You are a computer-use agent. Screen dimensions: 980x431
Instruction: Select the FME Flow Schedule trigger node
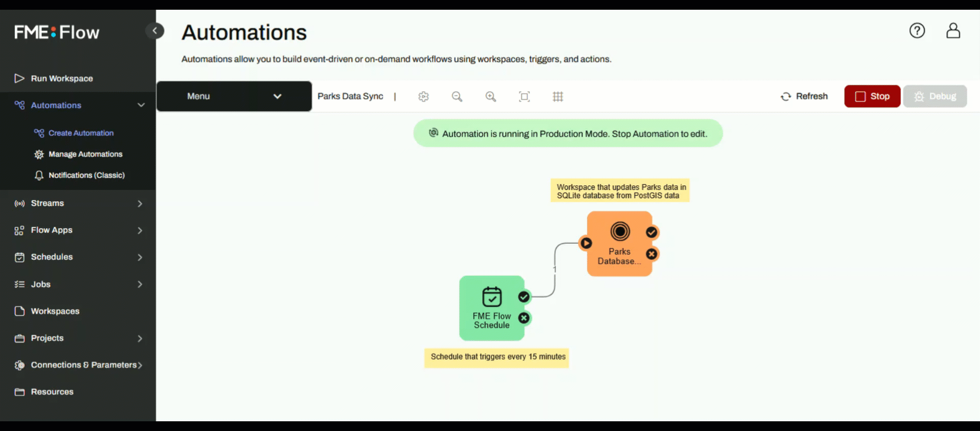[492, 307]
